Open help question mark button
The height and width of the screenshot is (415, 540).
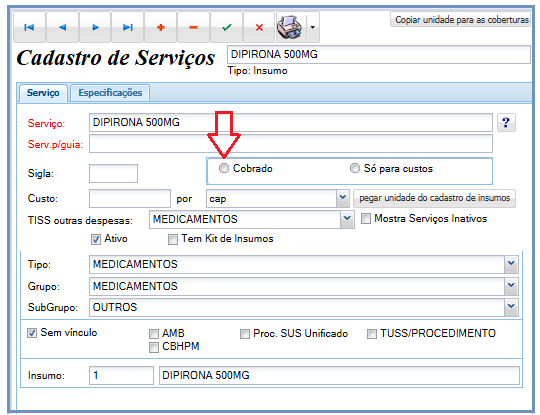point(506,122)
